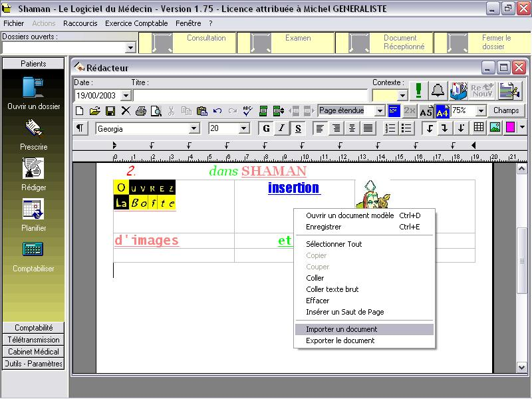The width and height of the screenshot is (532, 399).
Task: Center the text alignment
Action: click(352, 128)
